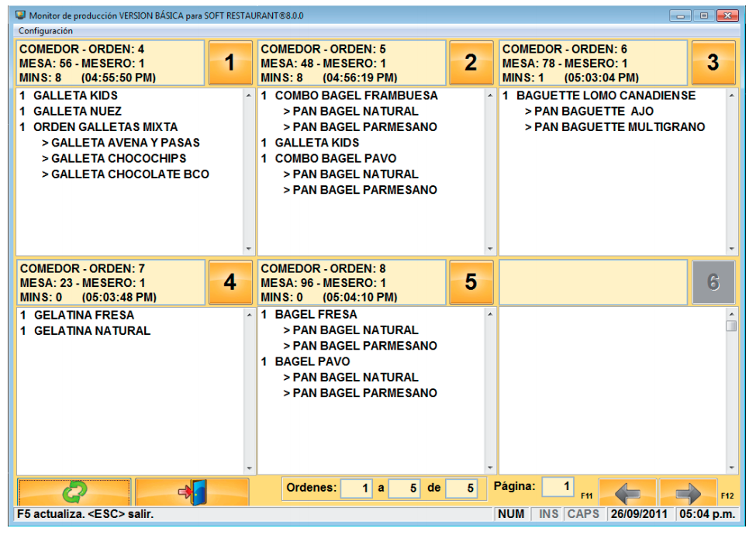
Task: Click the Página number field
Action: click(557, 487)
